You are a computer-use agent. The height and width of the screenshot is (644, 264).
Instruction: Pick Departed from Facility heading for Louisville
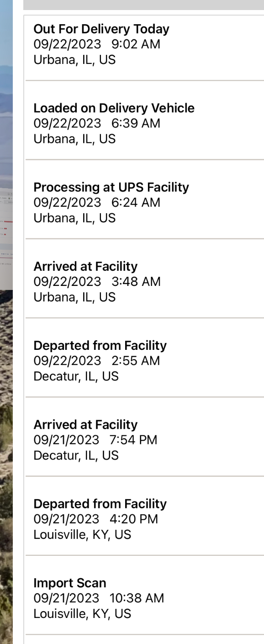click(100, 504)
